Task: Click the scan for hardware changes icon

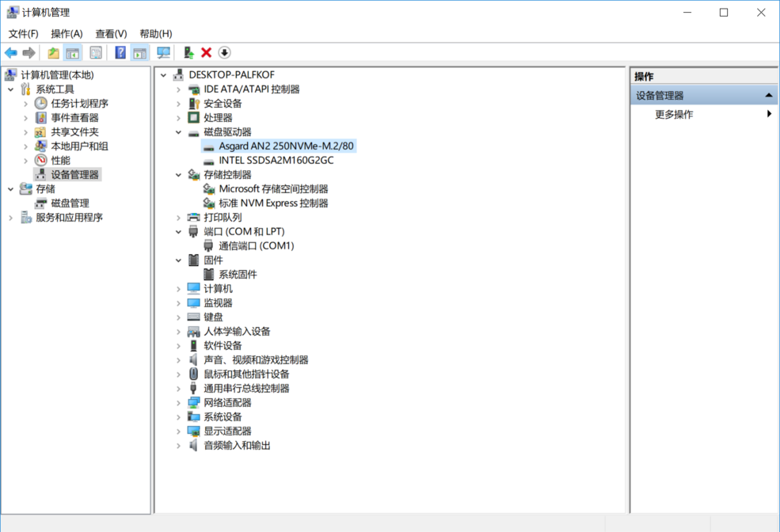Action: point(164,53)
